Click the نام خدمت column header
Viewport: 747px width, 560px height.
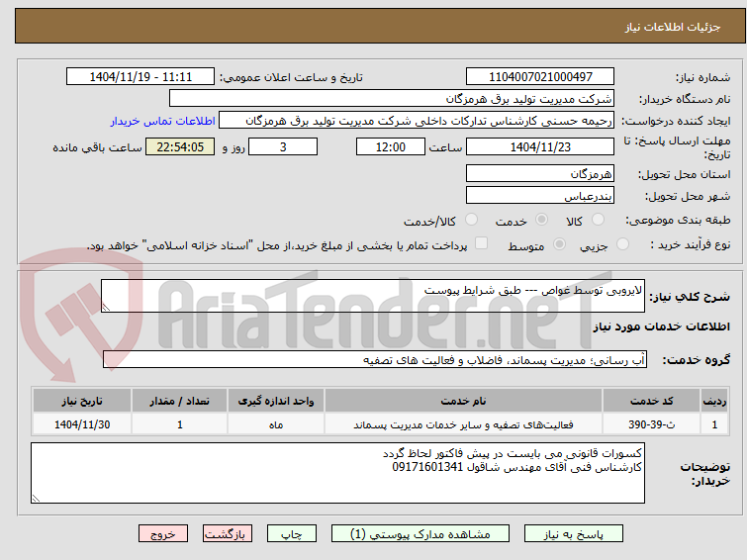(464, 401)
